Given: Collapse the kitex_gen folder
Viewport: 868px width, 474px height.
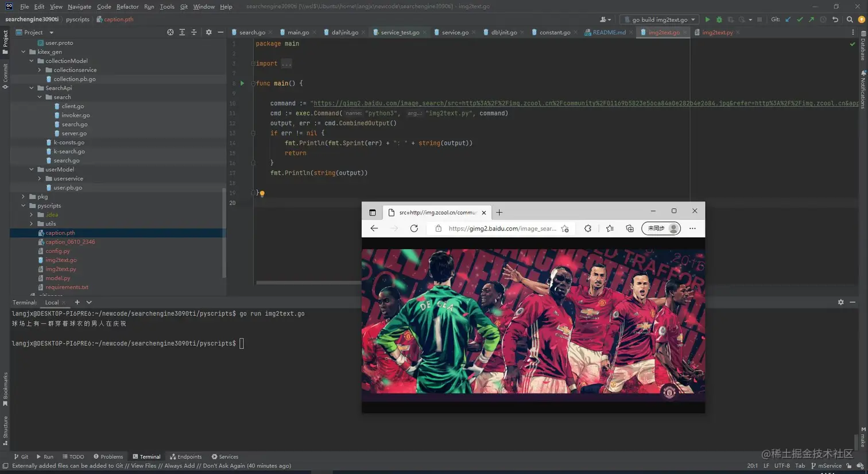Looking at the screenshot, I should coord(24,52).
